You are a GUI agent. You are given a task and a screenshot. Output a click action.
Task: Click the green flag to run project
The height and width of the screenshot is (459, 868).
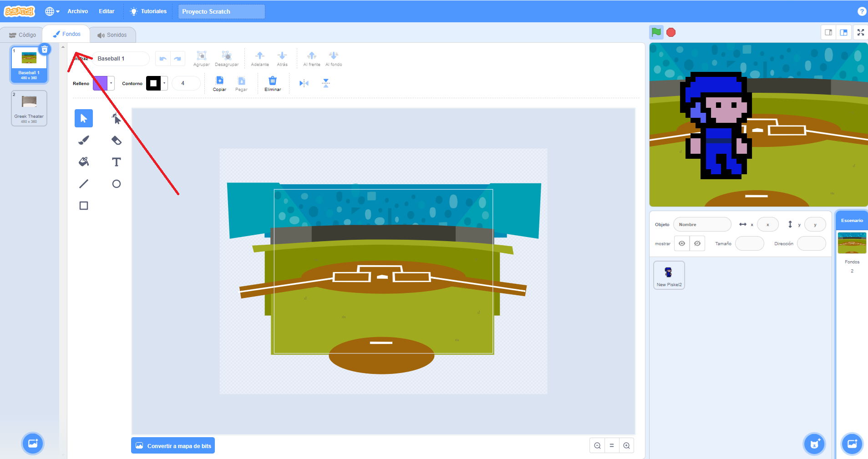(656, 32)
